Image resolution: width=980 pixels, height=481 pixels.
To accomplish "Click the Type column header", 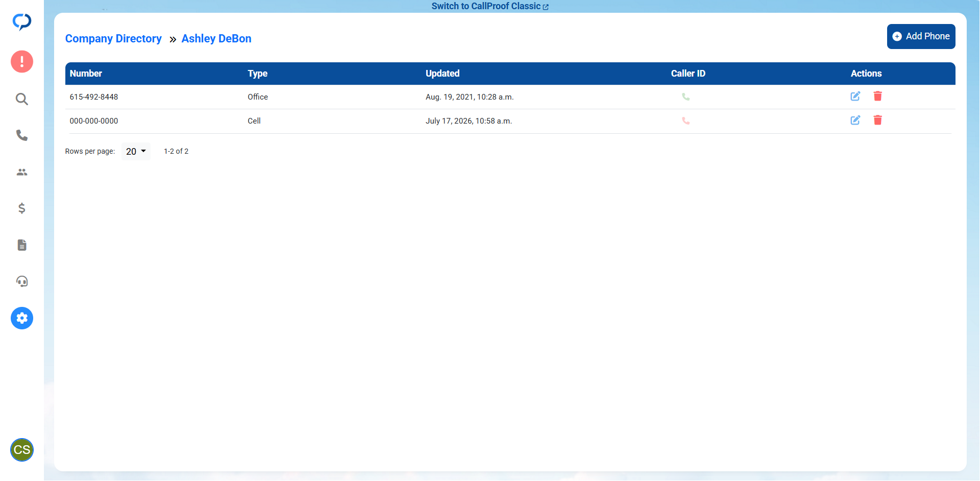I will click(x=258, y=74).
